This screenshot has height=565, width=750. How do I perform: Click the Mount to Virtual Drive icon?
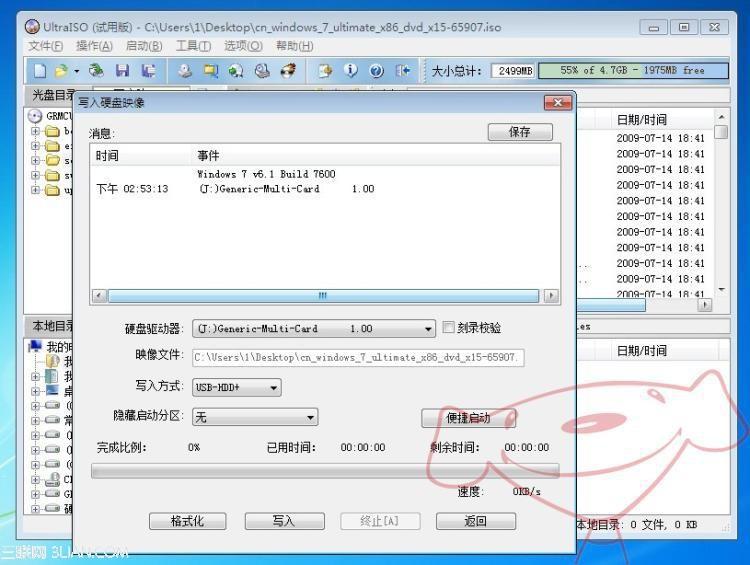262,71
